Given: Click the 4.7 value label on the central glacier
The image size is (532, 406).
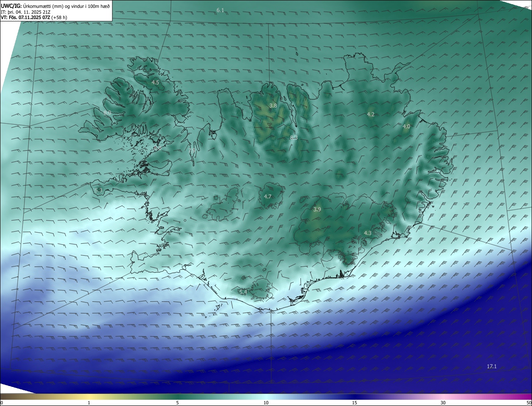Looking at the screenshot, I should [x=268, y=196].
